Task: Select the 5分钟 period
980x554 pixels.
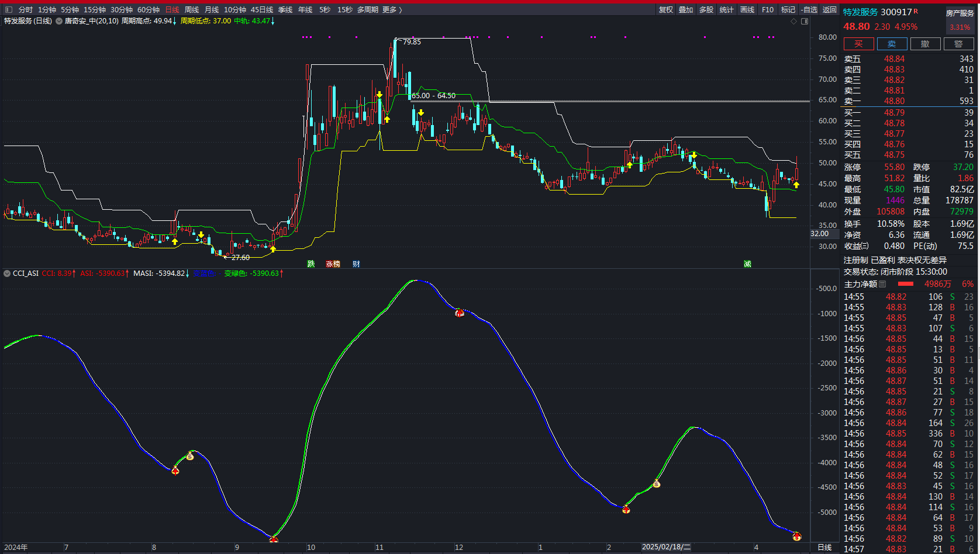Action: point(70,9)
